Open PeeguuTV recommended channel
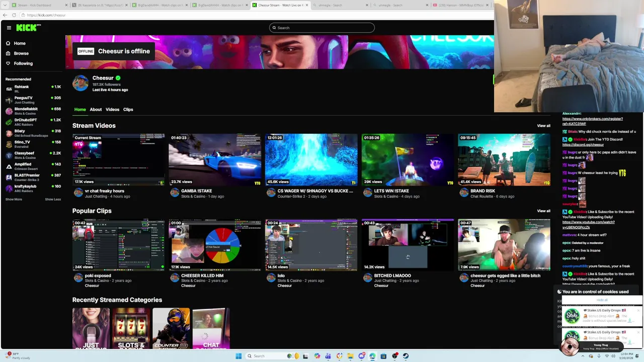644x362 pixels. tap(33, 100)
